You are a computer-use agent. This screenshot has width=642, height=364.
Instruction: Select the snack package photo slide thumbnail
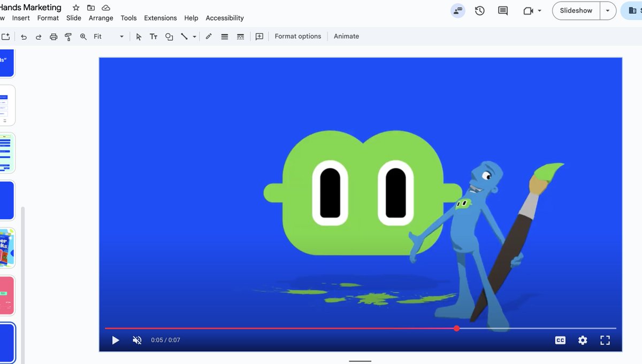point(7,248)
